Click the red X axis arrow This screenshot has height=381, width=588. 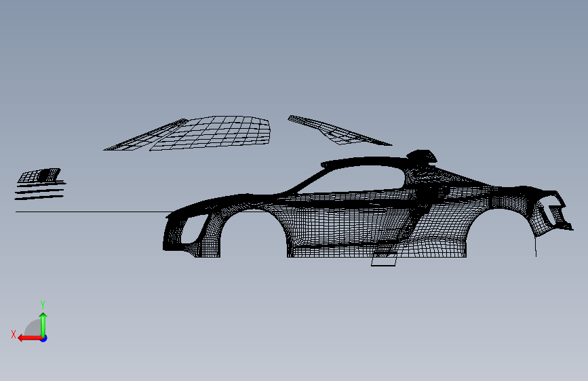coord(29,338)
